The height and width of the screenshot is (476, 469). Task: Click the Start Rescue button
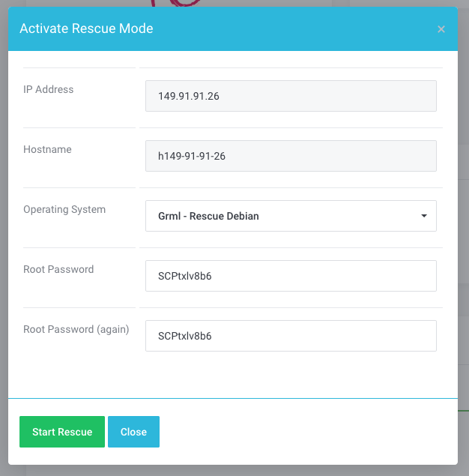(62, 431)
